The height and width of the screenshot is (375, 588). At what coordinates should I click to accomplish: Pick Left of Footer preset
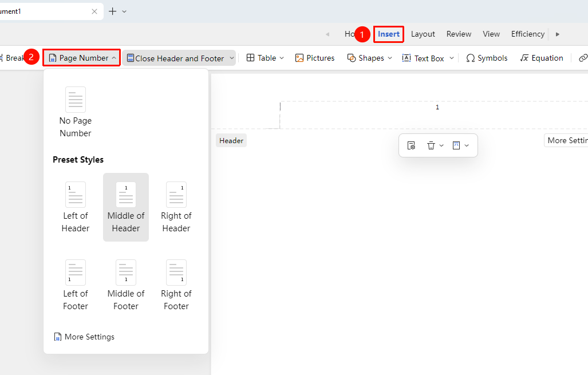pyautogui.click(x=76, y=285)
